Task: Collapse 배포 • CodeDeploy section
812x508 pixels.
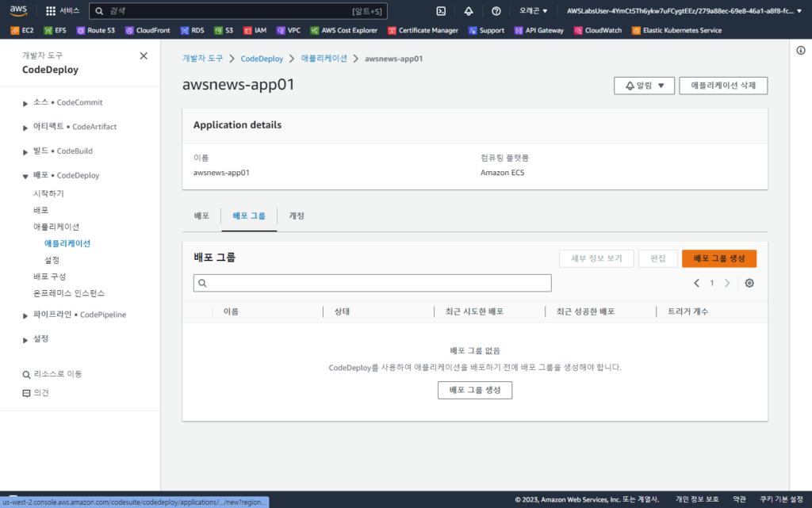Action: point(25,176)
